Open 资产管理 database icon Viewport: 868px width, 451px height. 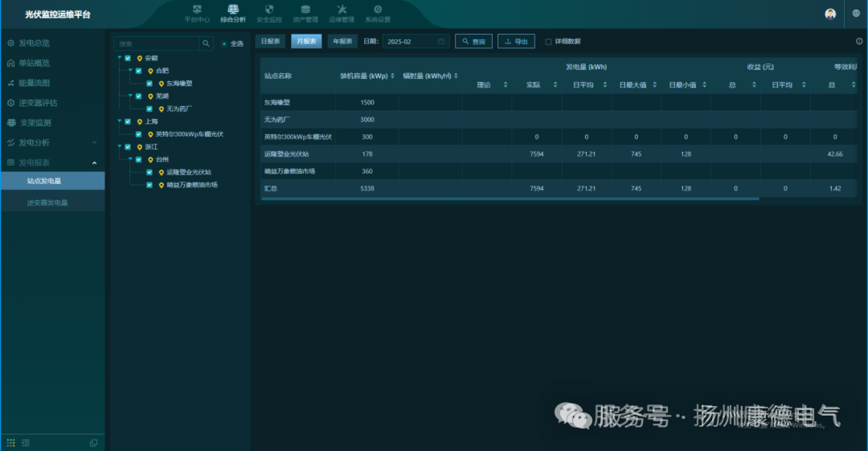coord(305,10)
